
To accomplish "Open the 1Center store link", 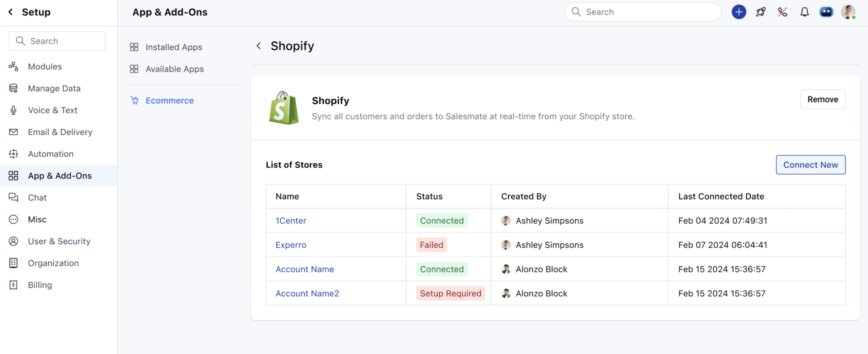I will click(291, 220).
